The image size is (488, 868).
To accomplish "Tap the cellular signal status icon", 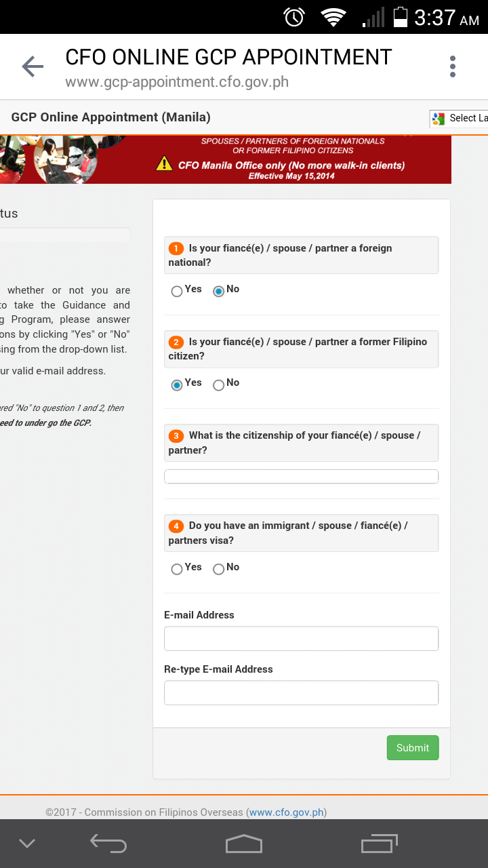I will pos(373,18).
